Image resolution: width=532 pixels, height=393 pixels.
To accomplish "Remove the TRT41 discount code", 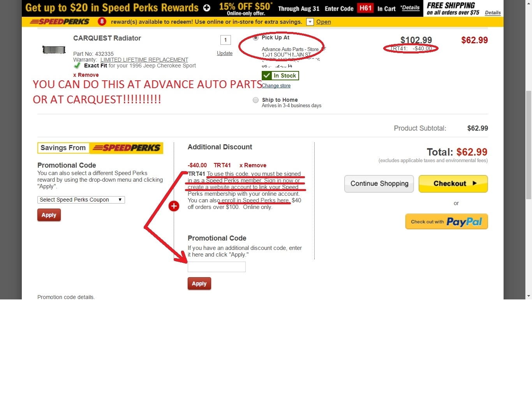I will pyautogui.click(x=253, y=165).
